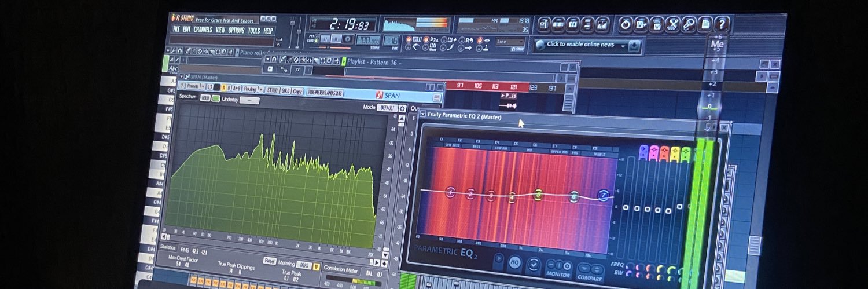Open the Underlay selector in SPAN
The height and width of the screenshot is (289, 868).
pos(249,100)
